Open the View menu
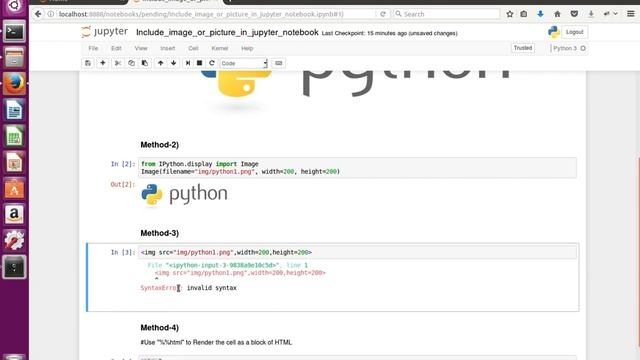The height and width of the screenshot is (360, 640). pos(141,48)
